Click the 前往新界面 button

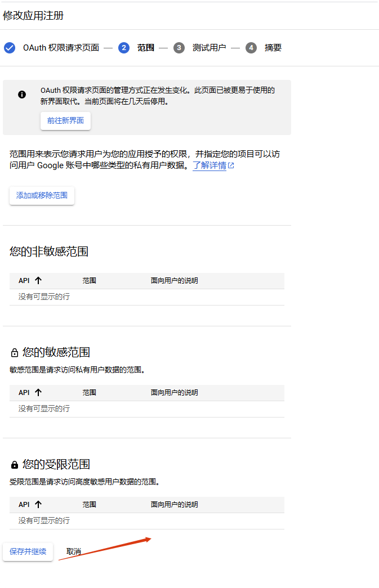[x=66, y=121]
